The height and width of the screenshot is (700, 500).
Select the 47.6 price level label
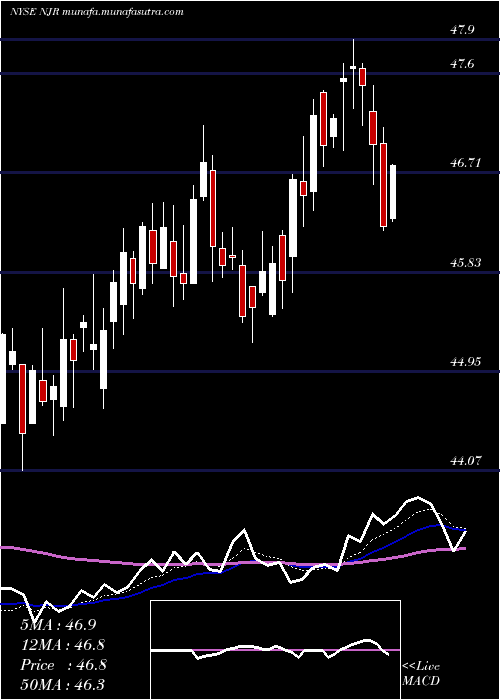click(462, 64)
